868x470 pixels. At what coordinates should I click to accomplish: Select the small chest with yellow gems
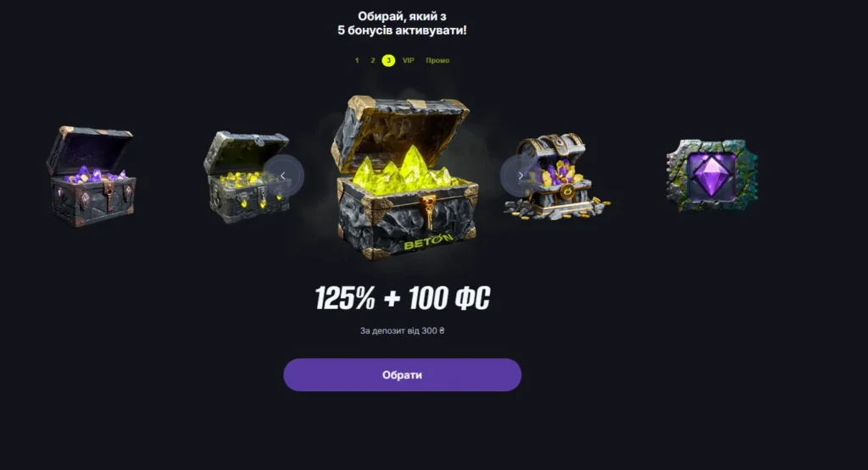coord(247,177)
